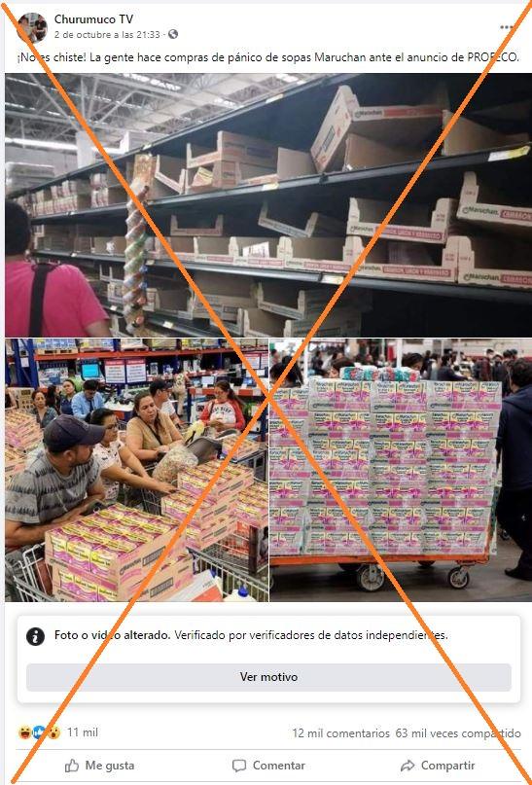The image size is (532, 785).
Task: Click the Me gusta button
Action: [x=99, y=766]
